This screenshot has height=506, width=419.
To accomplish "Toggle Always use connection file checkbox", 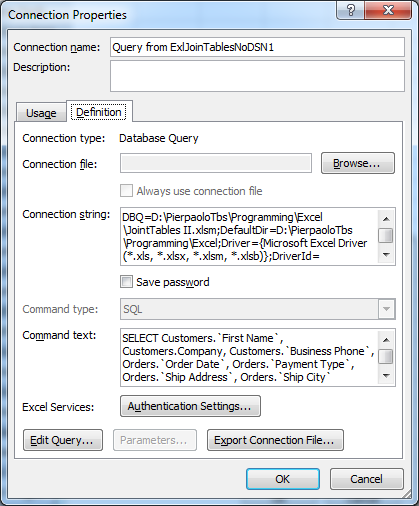I will [126, 191].
